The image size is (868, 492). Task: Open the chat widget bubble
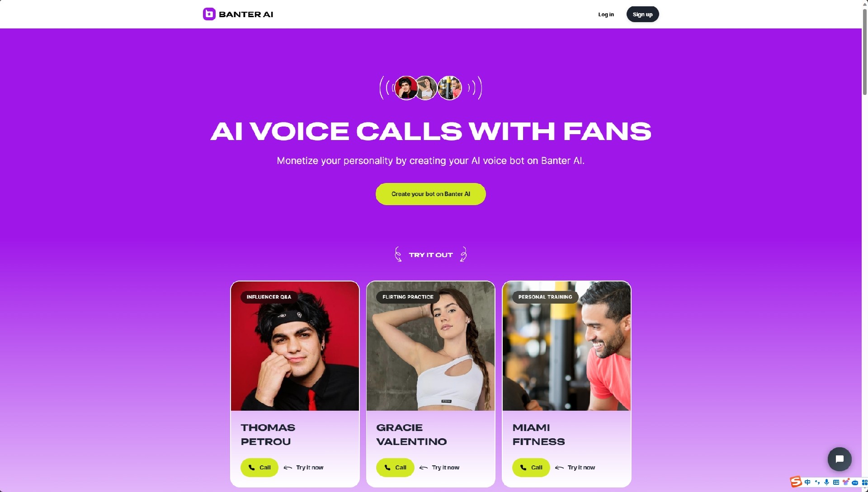[x=840, y=459]
